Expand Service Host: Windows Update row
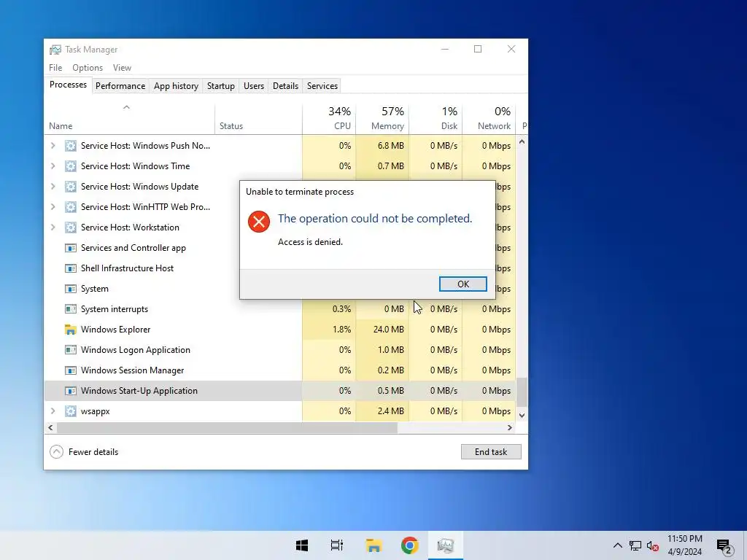Image resolution: width=747 pixels, height=560 pixels. point(53,187)
